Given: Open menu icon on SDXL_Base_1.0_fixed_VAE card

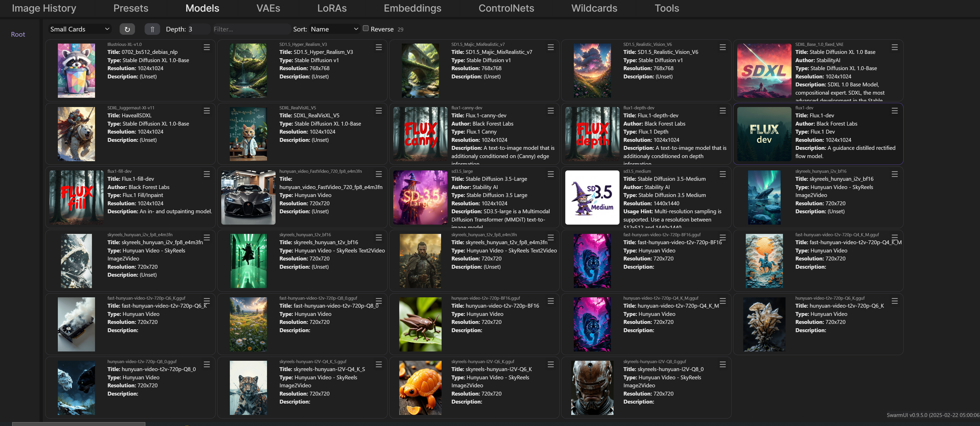Looking at the screenshot, I should click(895, 47).
